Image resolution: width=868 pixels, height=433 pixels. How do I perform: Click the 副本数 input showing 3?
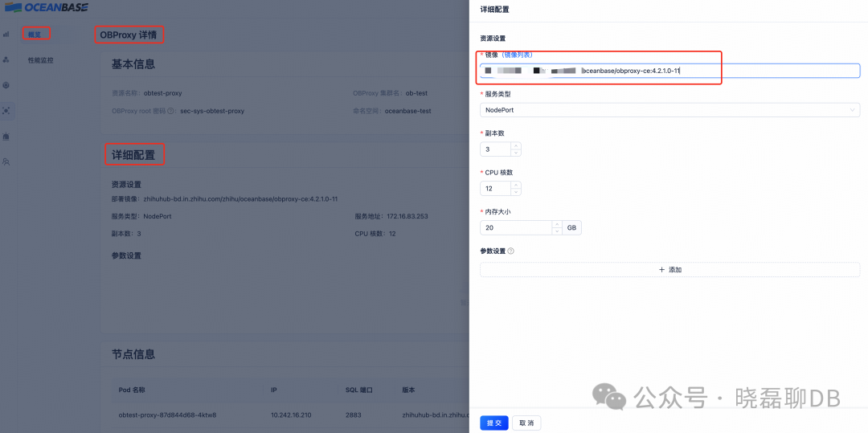(x=495, y=149)
